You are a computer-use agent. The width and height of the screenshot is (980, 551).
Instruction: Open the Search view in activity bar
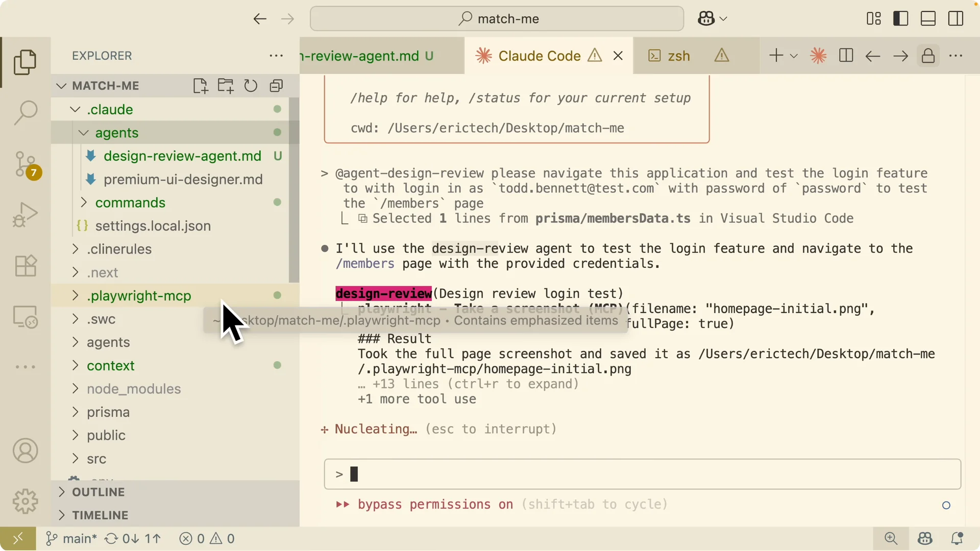(25, 112)
